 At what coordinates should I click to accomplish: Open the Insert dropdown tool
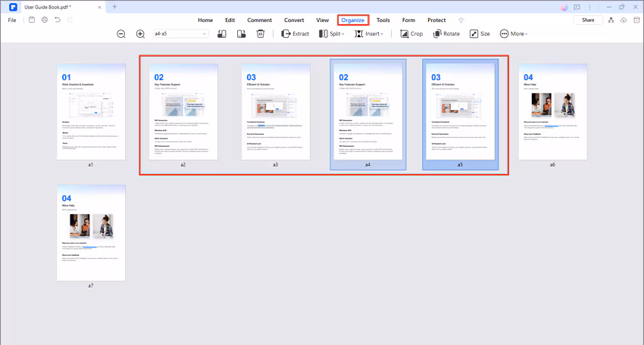click(x=369, y=34)
